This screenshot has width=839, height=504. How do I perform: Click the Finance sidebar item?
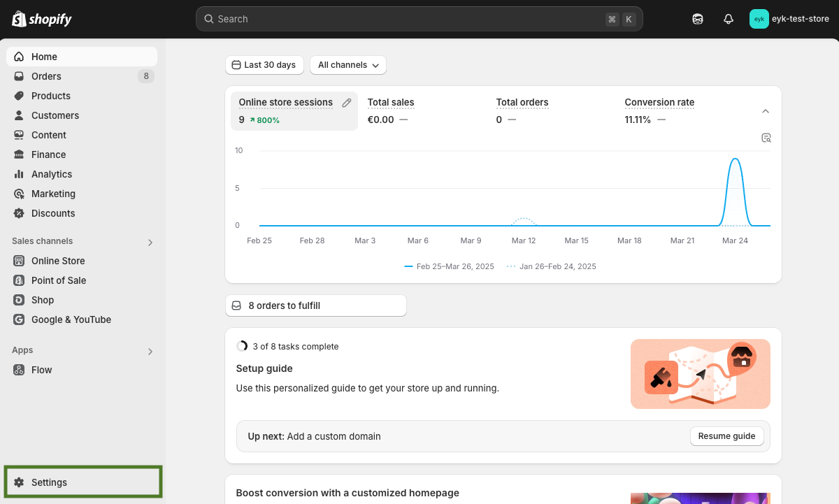click(82, 154)
